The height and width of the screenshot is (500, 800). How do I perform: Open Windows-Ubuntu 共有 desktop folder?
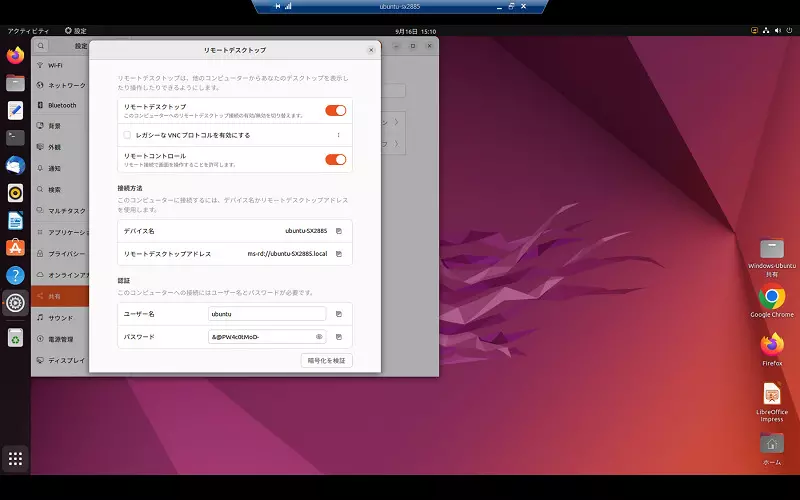pyautogui.click(x=771, y=258)
